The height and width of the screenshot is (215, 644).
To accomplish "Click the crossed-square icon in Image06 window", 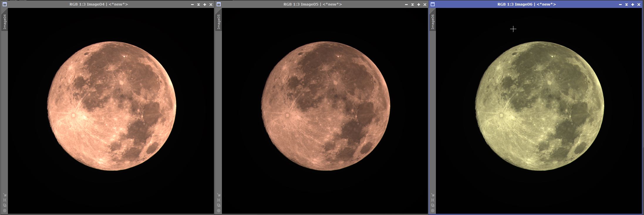I will coord(433,200).
